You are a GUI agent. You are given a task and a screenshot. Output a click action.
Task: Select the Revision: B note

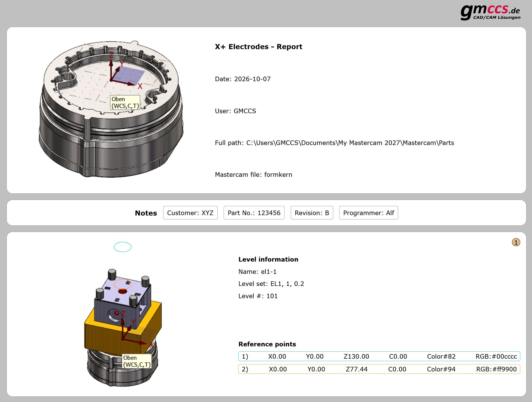(x=312, y=213)
